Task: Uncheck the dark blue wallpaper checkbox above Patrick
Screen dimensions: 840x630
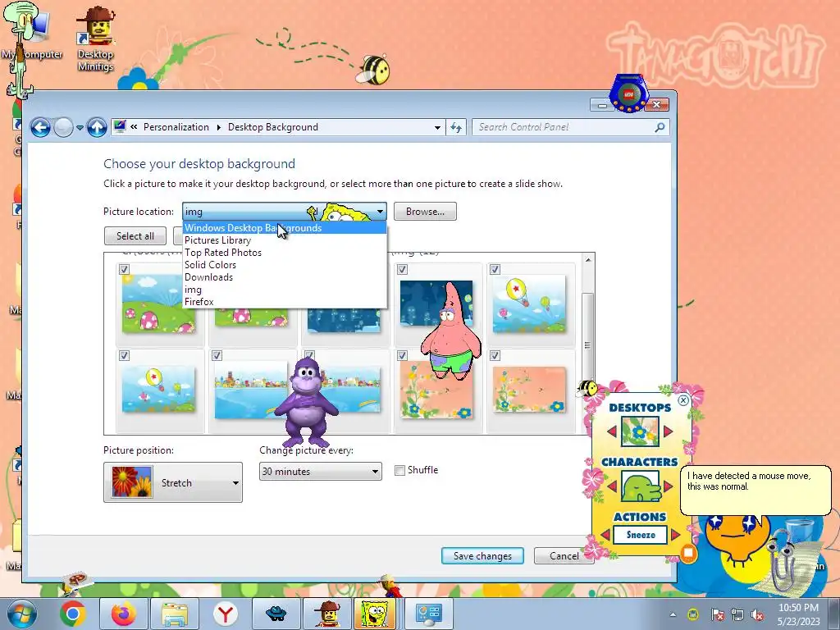Action: [x=402, y=269]
